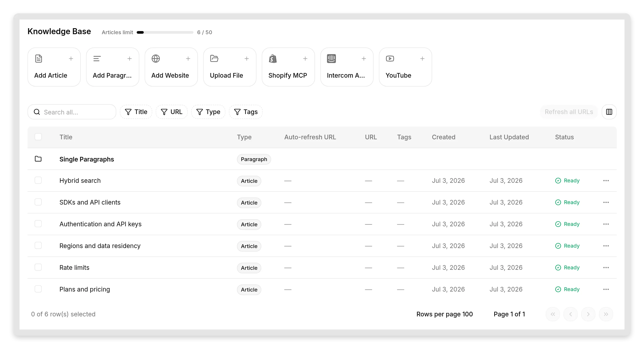
Task: Click the plus icon on Add Article card
Action: pos(71,59)
